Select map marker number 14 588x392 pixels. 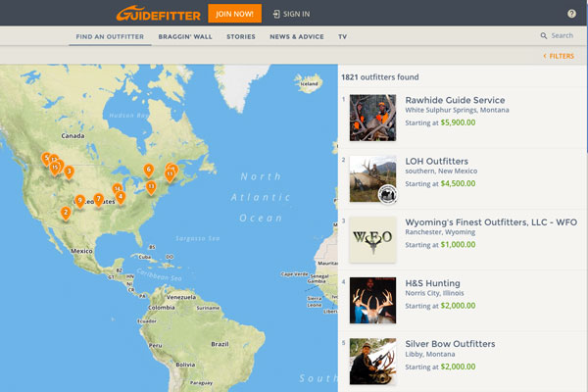coord(118,188)
